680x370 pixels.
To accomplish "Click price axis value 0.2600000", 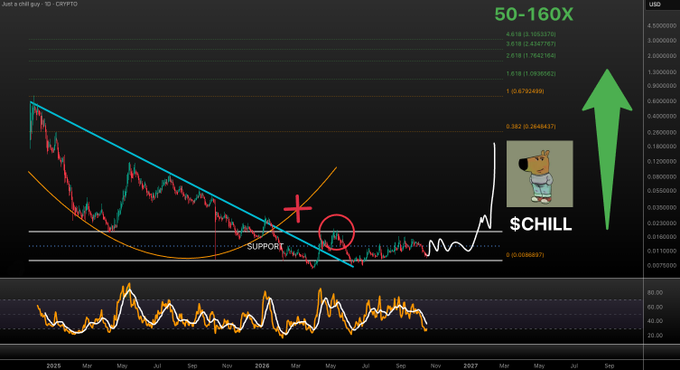I will pos(662,132).
